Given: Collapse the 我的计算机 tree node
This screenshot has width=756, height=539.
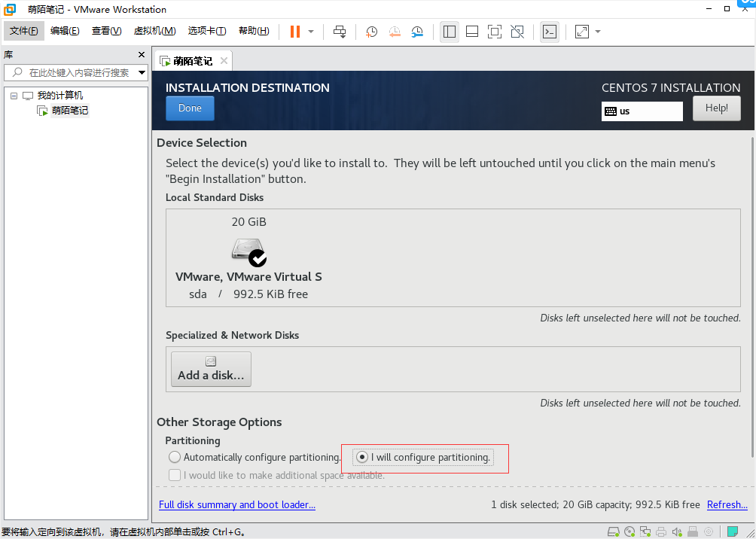Looking at the screenshot, I should pyautogui.click(x=14, y=96).
